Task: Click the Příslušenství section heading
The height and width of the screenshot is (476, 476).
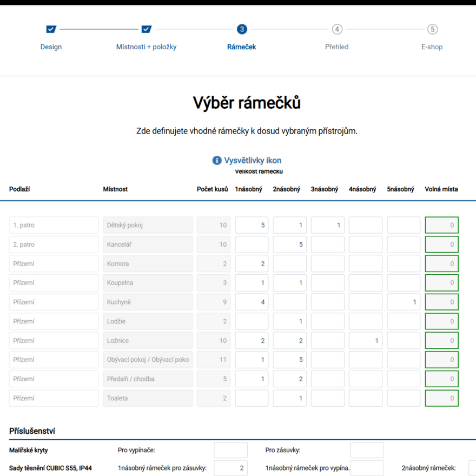Action: point(32,431)
